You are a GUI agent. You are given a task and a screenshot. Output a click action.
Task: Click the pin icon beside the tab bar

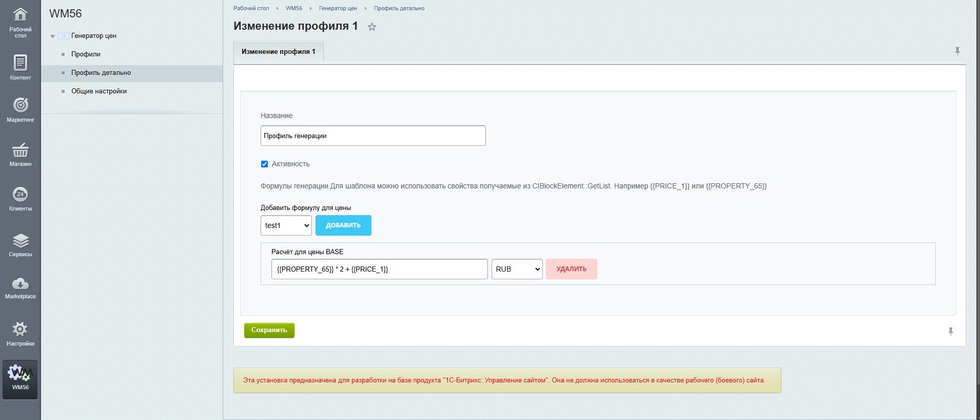[x=957, y=51]
